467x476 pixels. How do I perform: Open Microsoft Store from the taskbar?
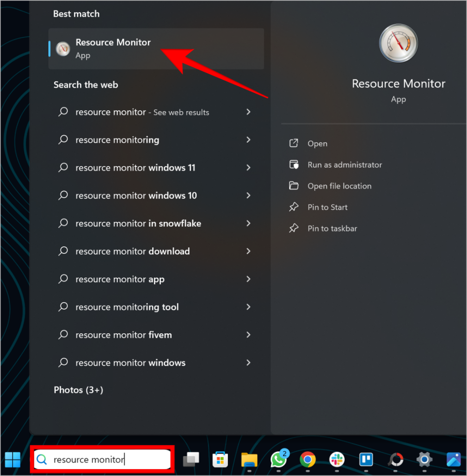(x=220, y=460)
